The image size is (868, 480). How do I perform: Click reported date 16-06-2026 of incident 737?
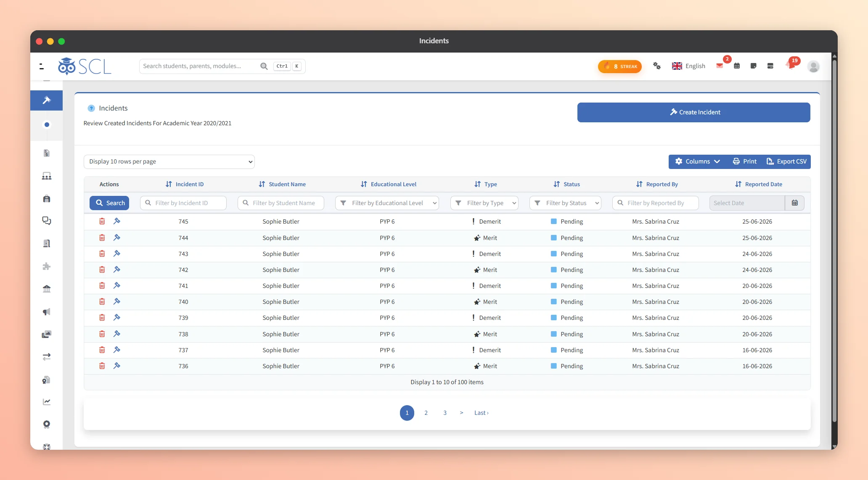click(x=757, y=350)
